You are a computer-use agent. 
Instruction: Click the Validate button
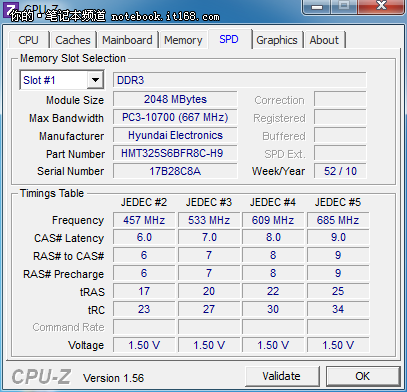(282, 376)
